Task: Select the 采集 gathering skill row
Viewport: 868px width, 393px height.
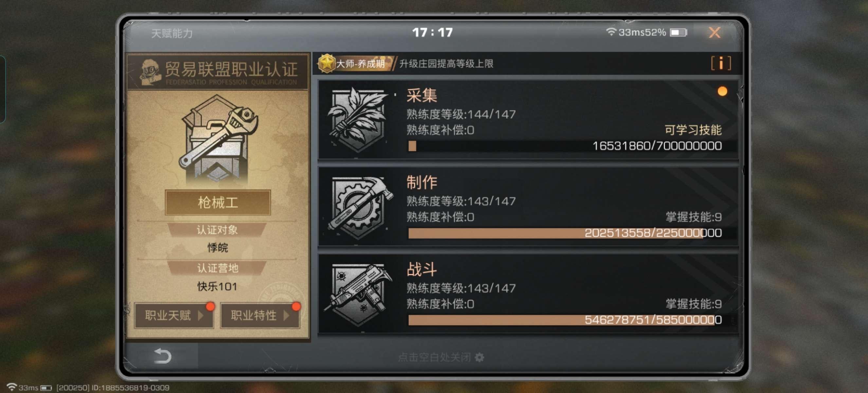Action: [528, 119]
